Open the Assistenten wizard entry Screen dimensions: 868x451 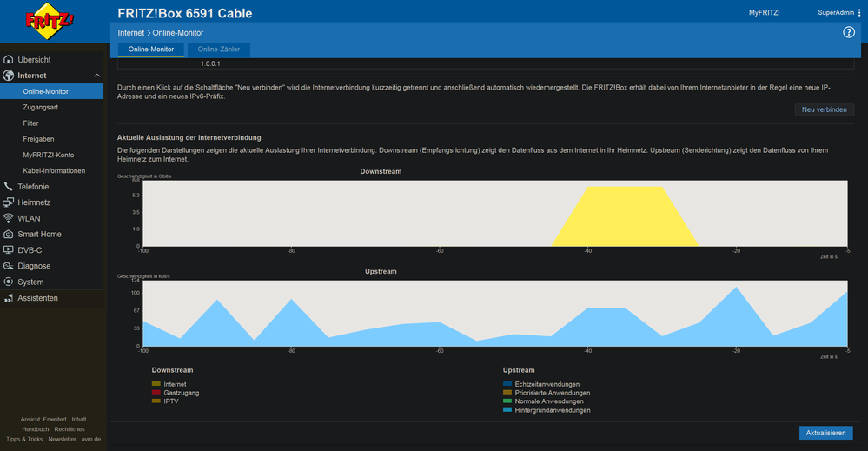[x=37, y=298]
